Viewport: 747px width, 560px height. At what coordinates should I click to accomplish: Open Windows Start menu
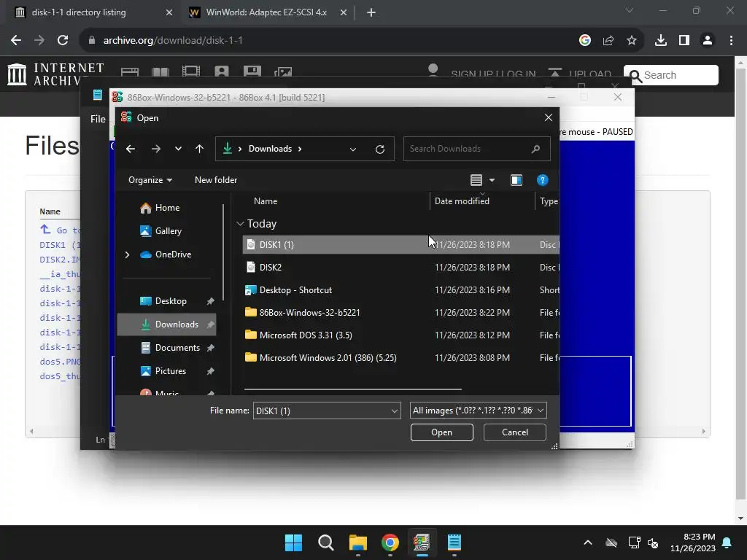[293, 542]
